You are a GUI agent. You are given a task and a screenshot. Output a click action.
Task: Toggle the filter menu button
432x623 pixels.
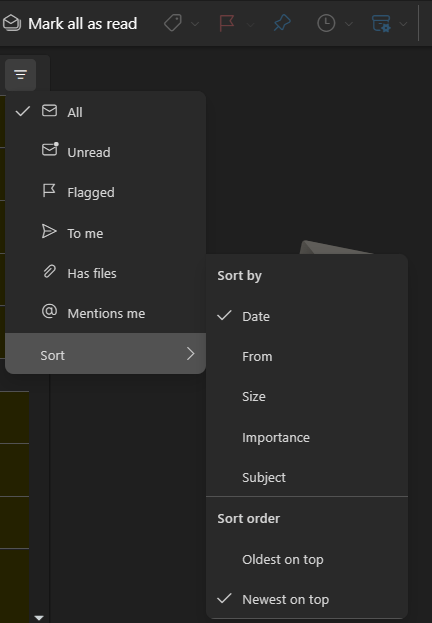[21, 75]
